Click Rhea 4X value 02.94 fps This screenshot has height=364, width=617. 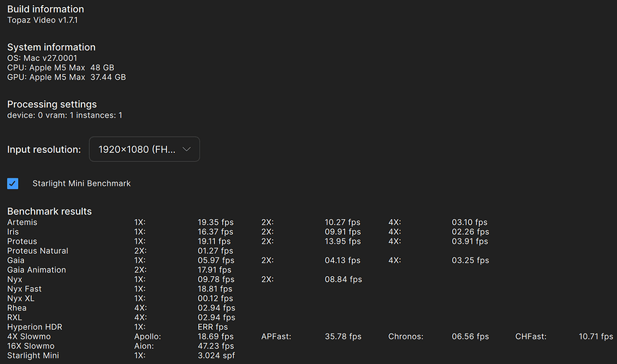pyautogui.click(x=216, y=307)
